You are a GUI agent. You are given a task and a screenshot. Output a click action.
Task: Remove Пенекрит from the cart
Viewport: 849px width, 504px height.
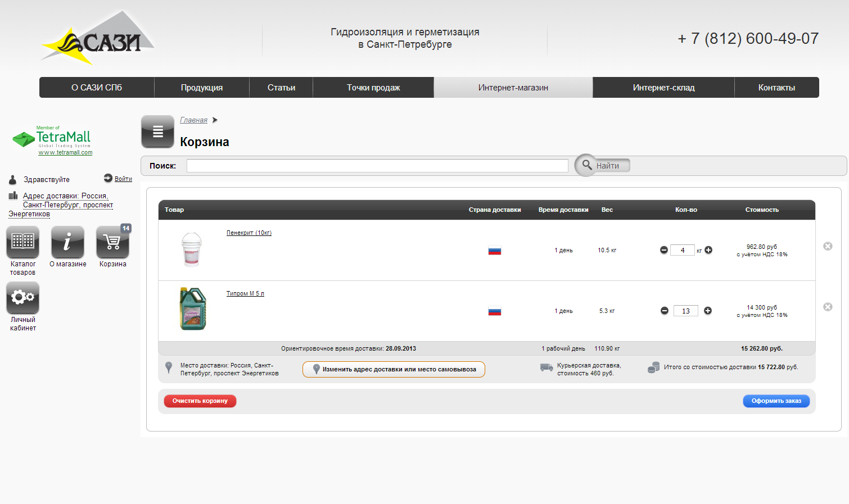tap(828, 246)
